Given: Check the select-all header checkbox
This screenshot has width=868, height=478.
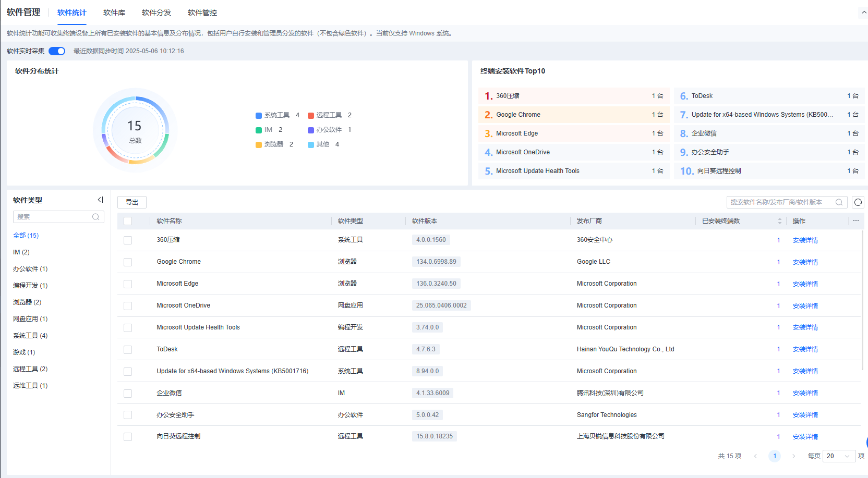Looking at the screenshot, I should pos(128,221).
